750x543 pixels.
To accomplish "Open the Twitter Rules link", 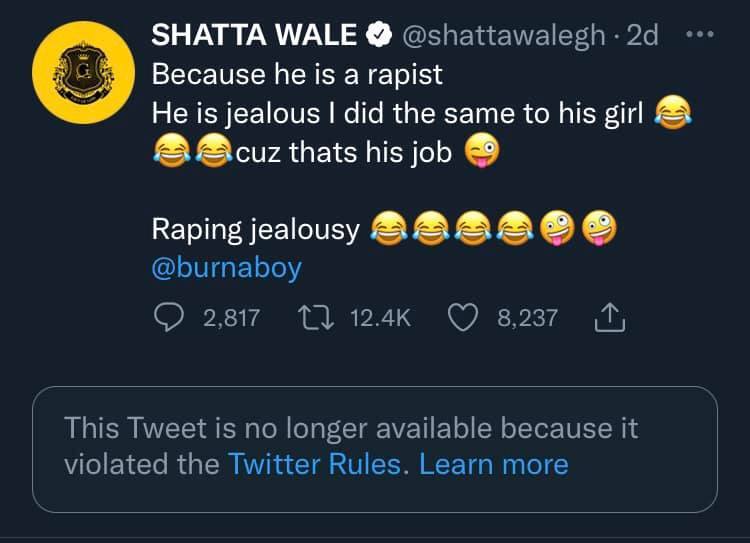I will coord(314,464).
